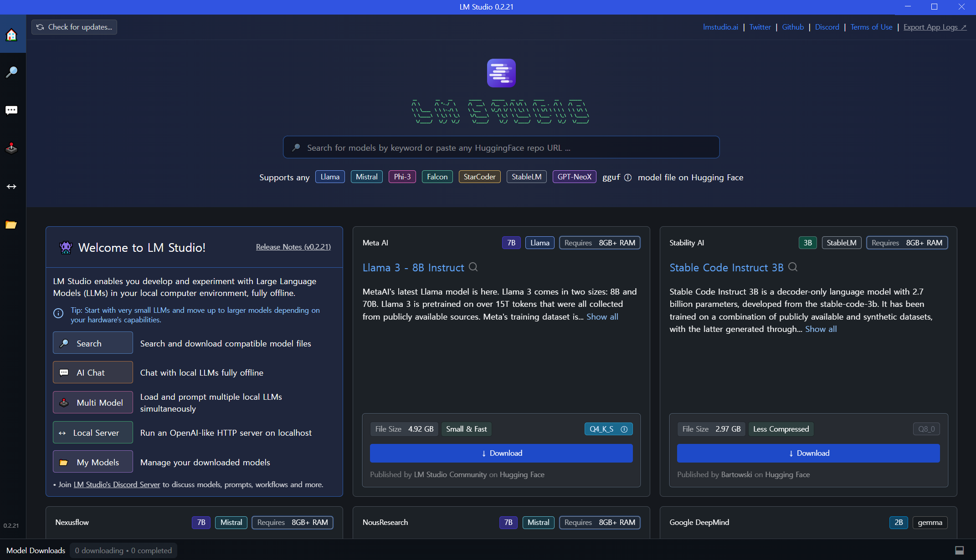Open the Discord link in header
This screenshot has width=976, height=560.
pos(827,27)
